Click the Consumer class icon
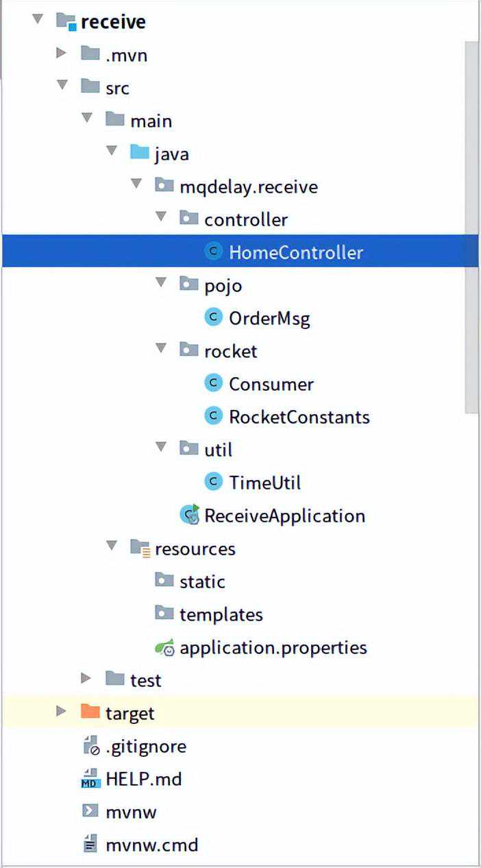The width and height of the screenshot is (481, 868). (214, 383)
